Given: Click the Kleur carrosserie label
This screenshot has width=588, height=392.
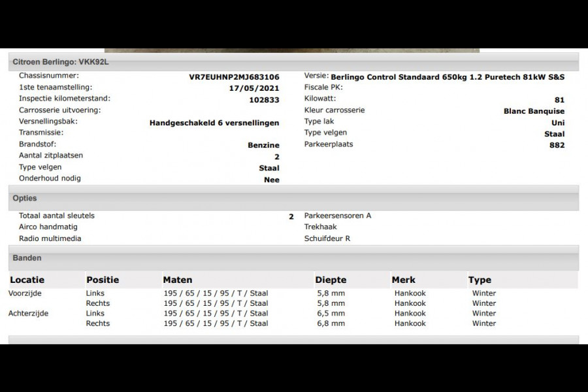Looking at the screenshot, I should point(334,110).
